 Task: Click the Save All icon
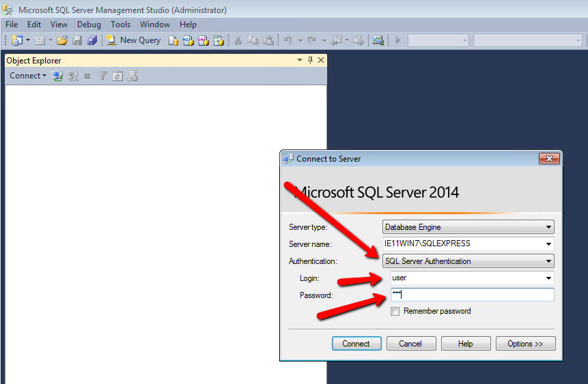click(92, 40)
